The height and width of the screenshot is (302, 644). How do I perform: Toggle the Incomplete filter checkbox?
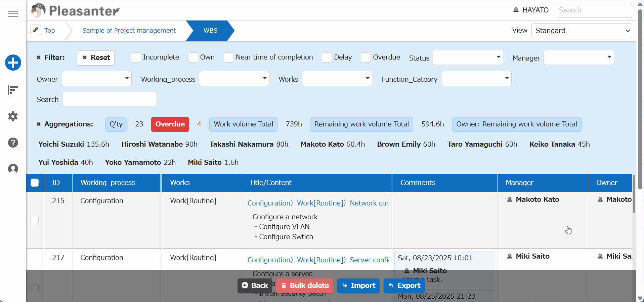[136, 58]
